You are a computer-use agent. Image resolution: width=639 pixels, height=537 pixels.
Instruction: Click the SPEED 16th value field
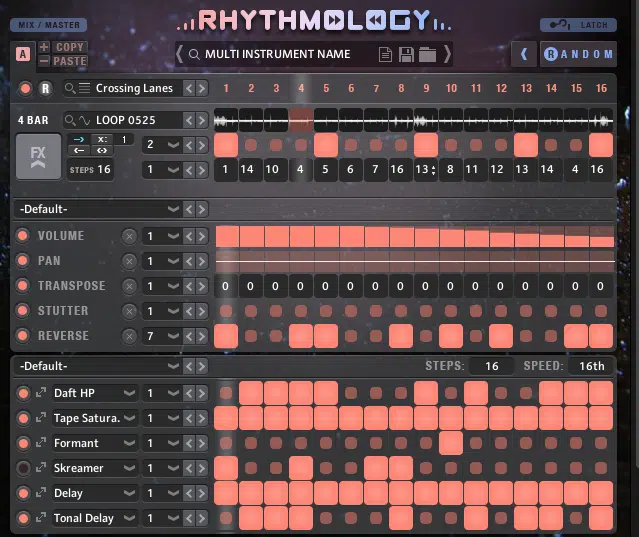pyautogui.click(x=592, y=366)
